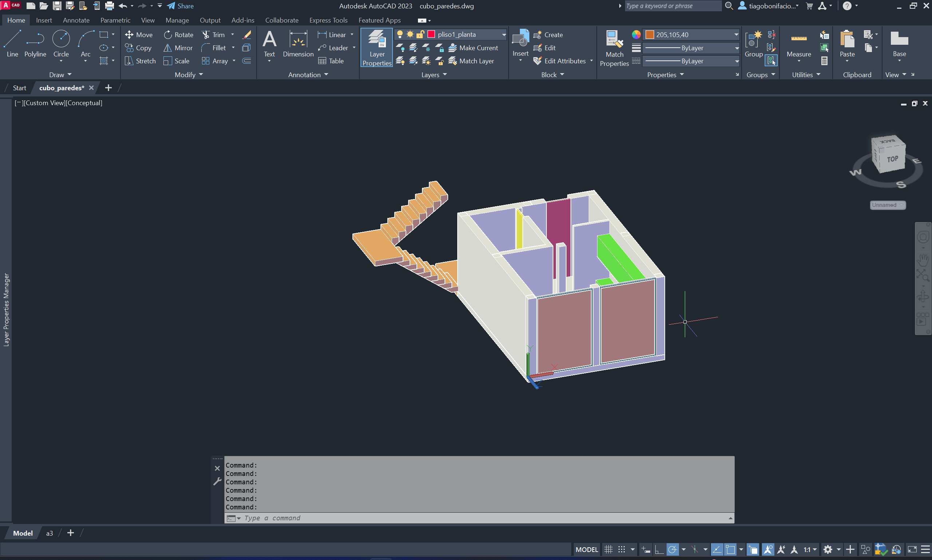
Task: Click the Mirror tool
Action: click(x=178, y=48)
